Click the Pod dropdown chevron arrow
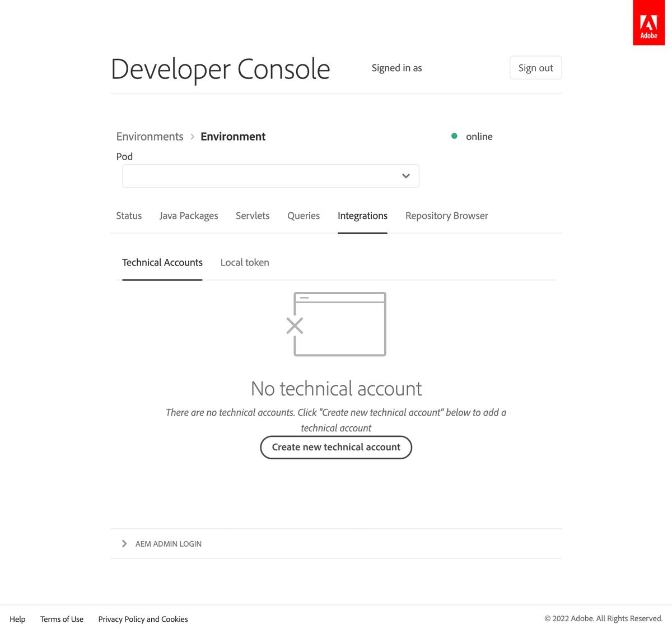This screenshot has width=672, height=629. (405, 175)
